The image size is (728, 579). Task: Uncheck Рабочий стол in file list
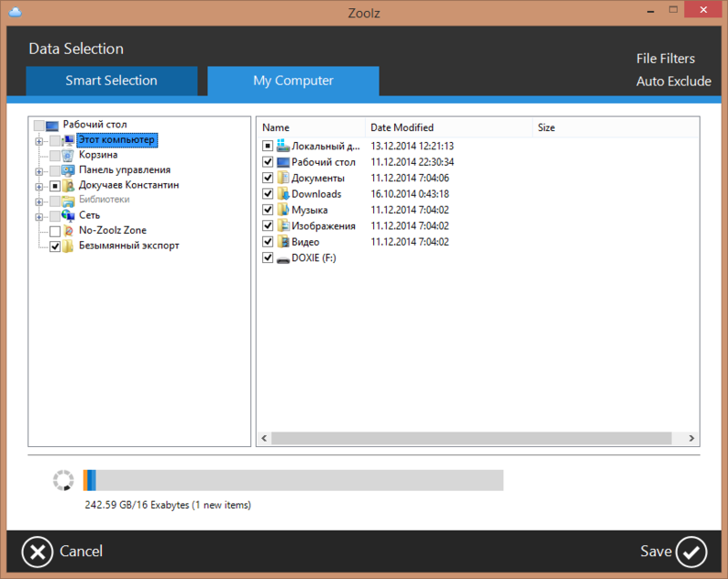[x=268, y=162]
